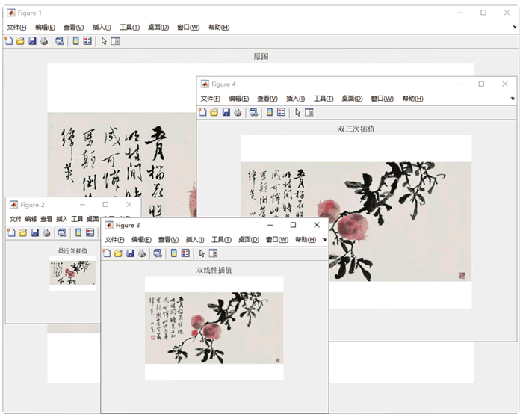
Task: Click Print icon in Figure 3 toolbar
Action: (x=142, y=253)
